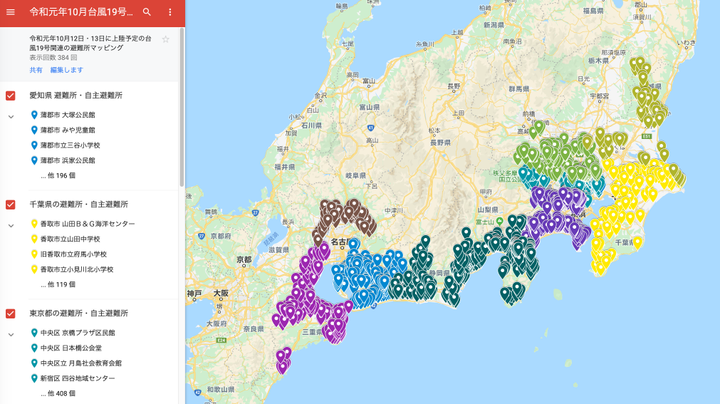Click the 京都 city label on map
Viewport: 720px width, 404px height.
[x=244, y=259]
